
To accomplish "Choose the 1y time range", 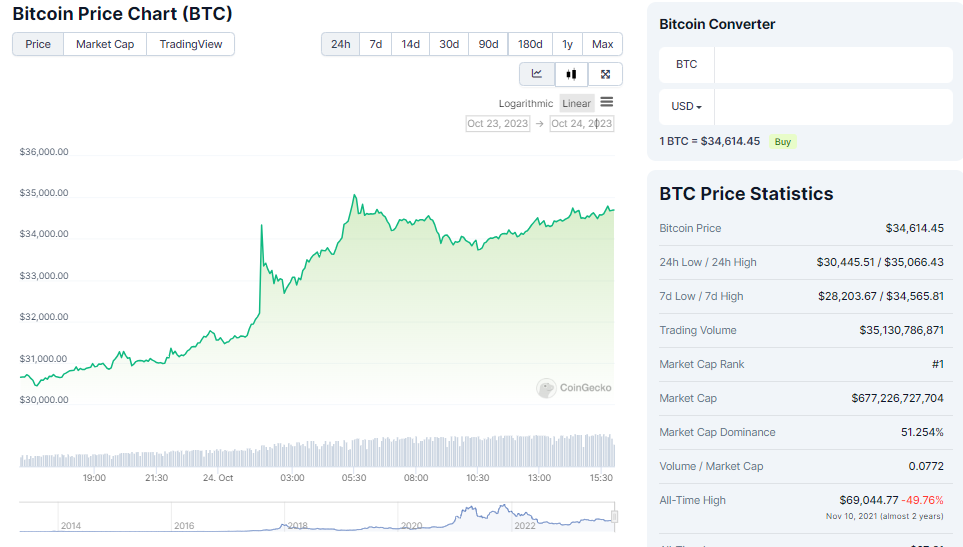I will pyautogui.click(x=567, y=44).
